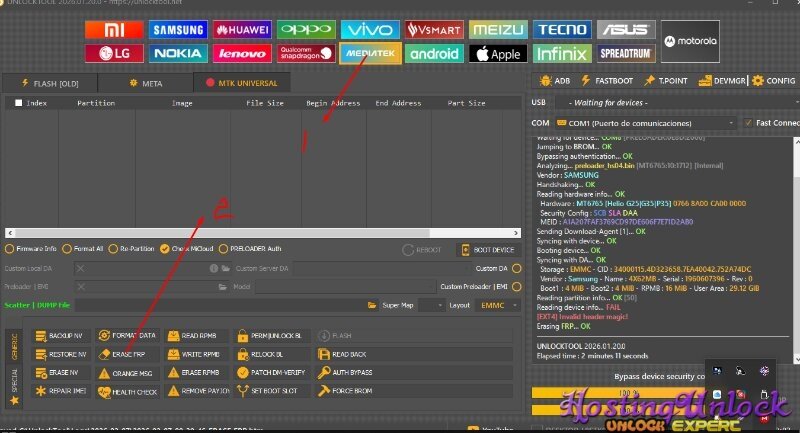Toggle the Check MiCloud option
The image size is (800, 433).
click(x=186, y=249)
